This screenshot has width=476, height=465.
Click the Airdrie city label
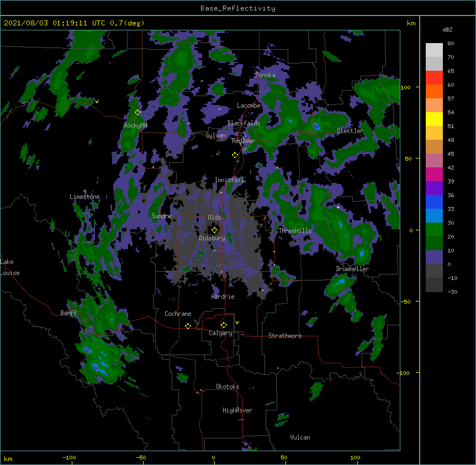click(223, 297)
